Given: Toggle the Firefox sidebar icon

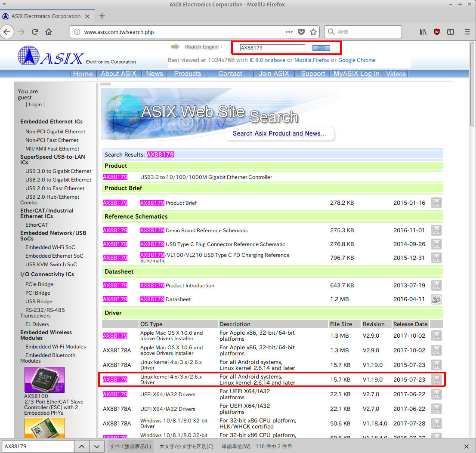Looking at the screenshot, I should pyautogui.click(x=451, y=31).
